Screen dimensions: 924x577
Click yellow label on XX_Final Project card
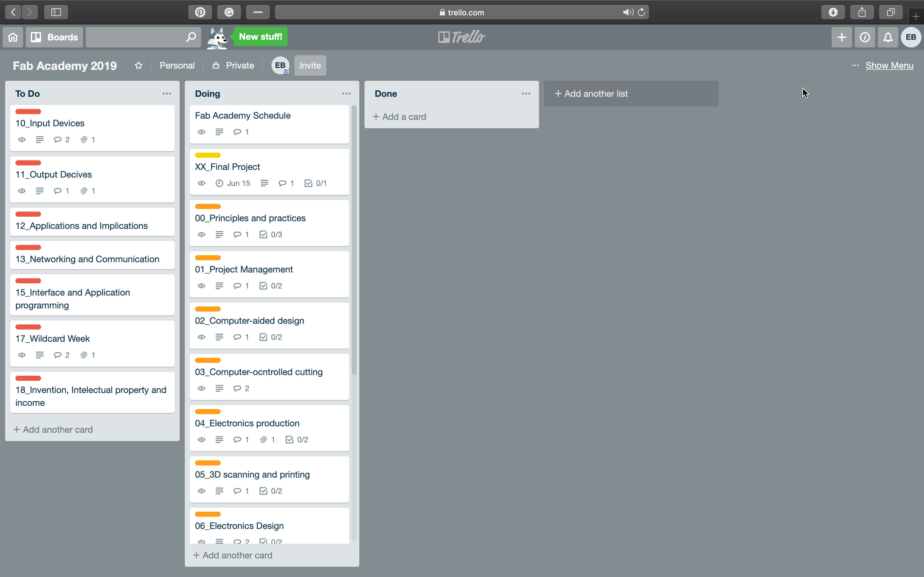tap(208, 155)
